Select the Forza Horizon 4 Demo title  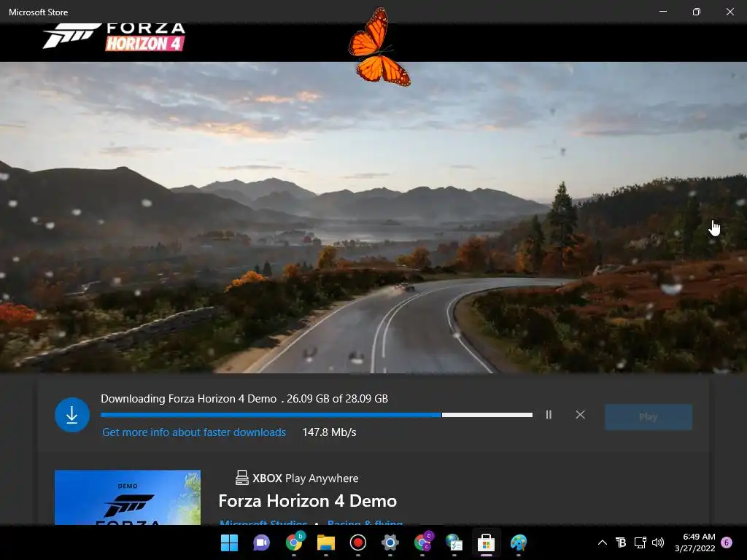[307, 501]
